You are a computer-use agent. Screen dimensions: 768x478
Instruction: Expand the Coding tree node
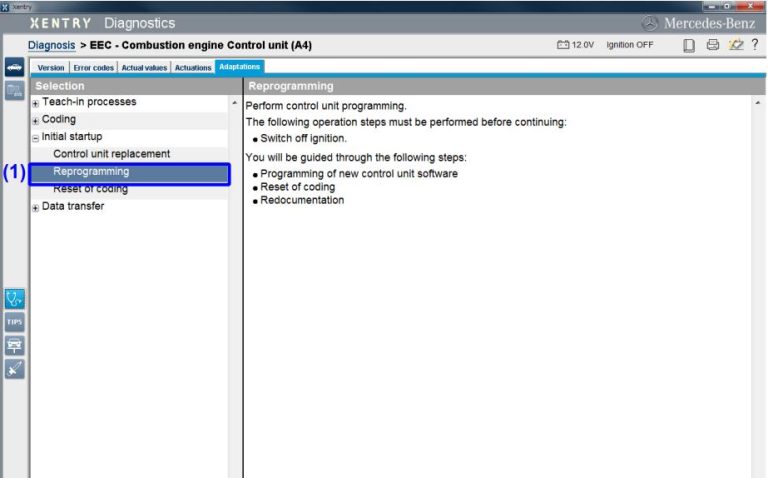click(36, 120)
